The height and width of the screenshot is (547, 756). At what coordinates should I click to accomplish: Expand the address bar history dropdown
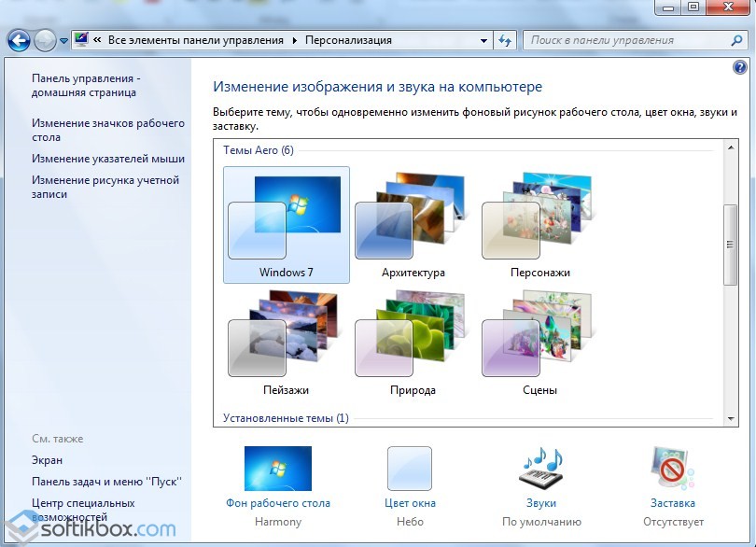pyautogui.click(x=483, y=40)
